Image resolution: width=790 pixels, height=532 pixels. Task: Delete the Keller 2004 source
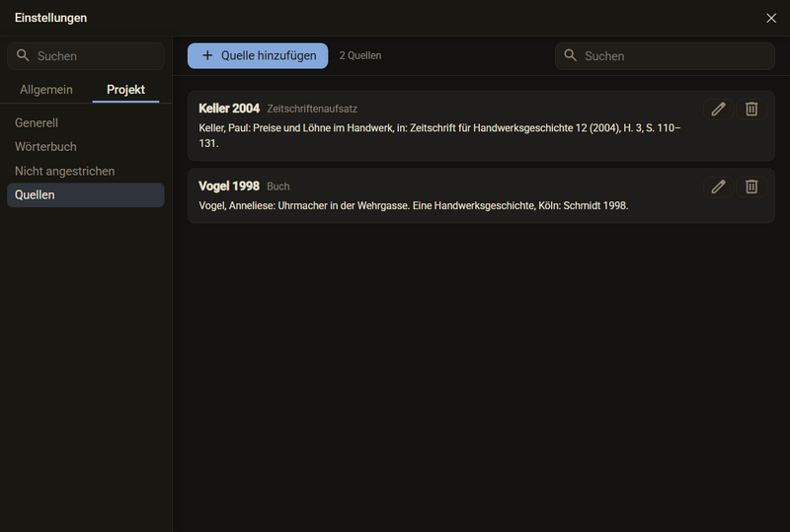(751, 109)
